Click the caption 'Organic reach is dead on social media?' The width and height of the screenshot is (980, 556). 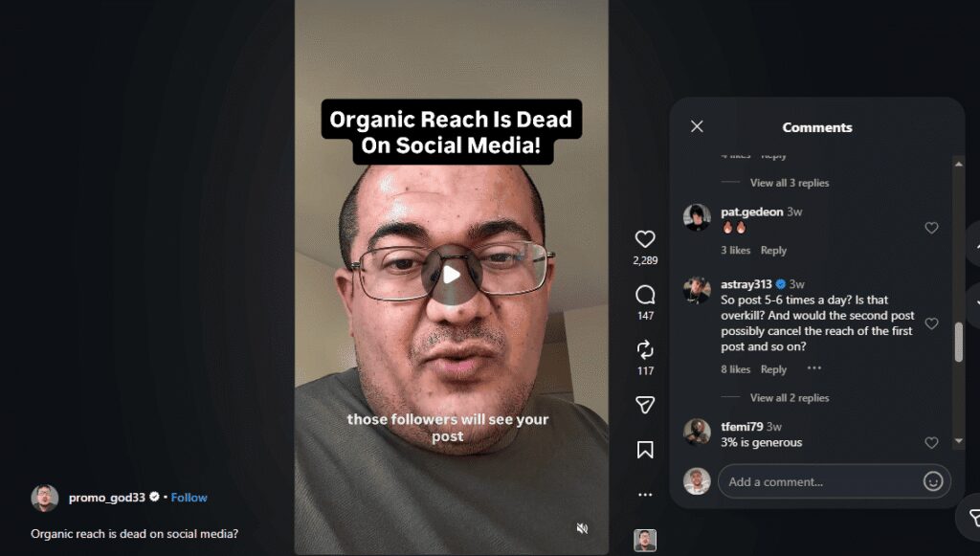tap(134, 534)
